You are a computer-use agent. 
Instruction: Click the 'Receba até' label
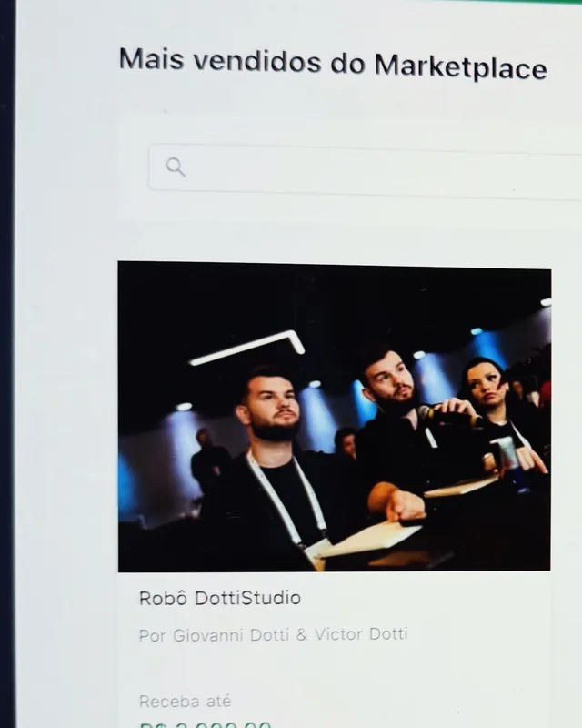point(185,701)
